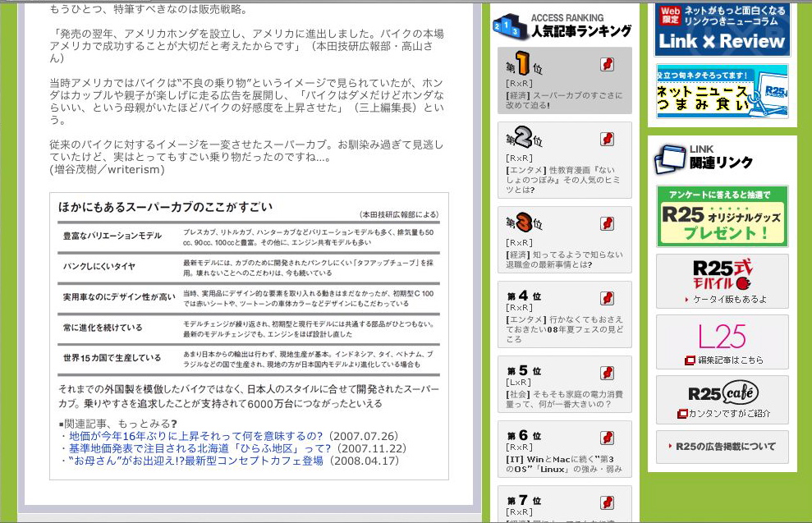Click the 第4位 rank label
The image size is (812, 523).
coord(524,296)
